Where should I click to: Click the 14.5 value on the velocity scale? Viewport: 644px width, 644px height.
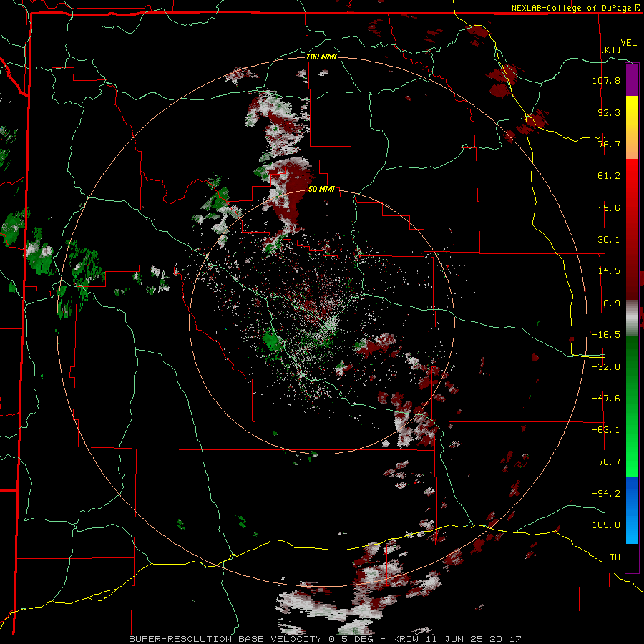609,271
